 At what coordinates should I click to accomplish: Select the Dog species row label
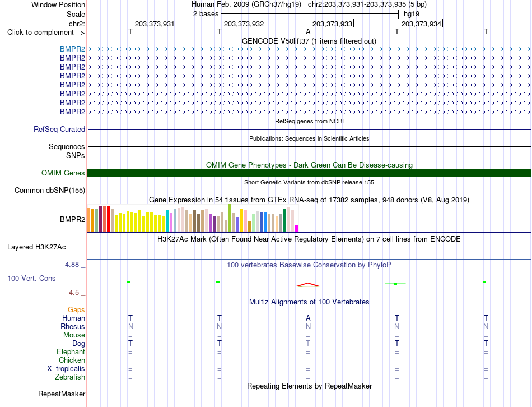pos(78,344)
